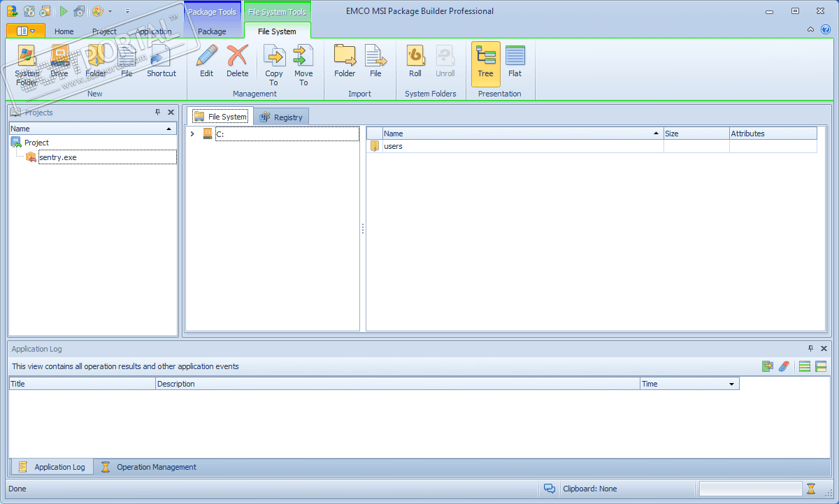
Task: Click the chat bubbles status bar icon
Action: point(550,489)
